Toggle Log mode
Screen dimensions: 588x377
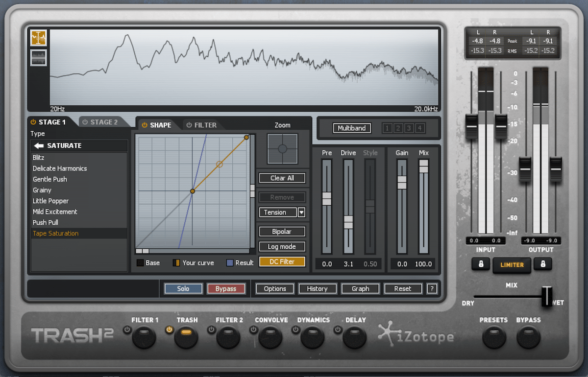[x=282, y=246]
